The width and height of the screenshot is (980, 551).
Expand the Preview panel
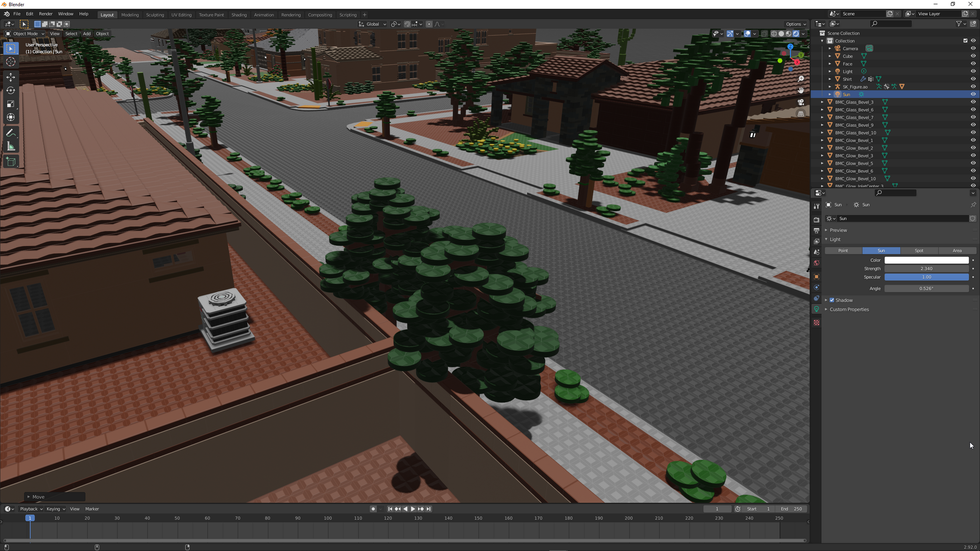point(838,230)
